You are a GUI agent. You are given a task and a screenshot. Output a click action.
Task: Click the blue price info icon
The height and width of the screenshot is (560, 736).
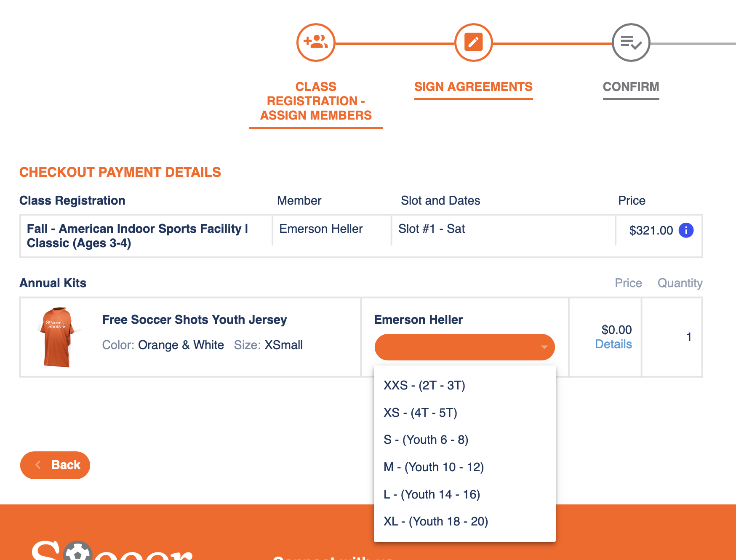[x=686, y=230]
